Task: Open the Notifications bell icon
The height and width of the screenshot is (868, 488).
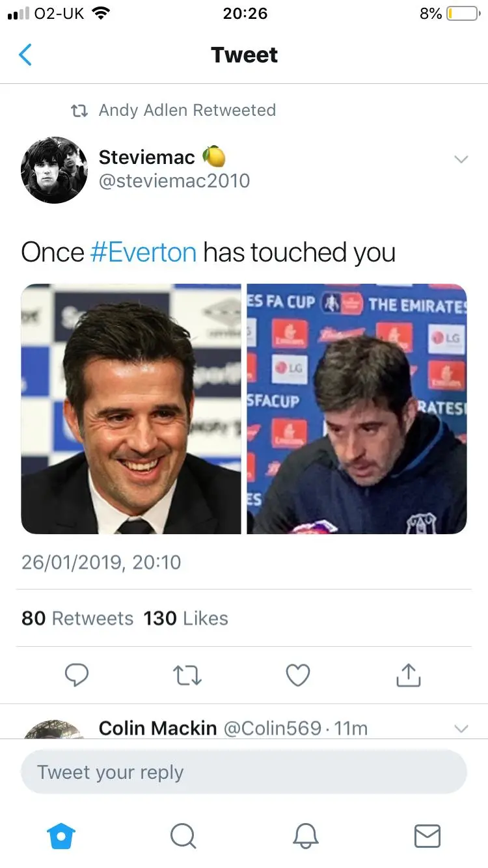Action: pos(305,835)
